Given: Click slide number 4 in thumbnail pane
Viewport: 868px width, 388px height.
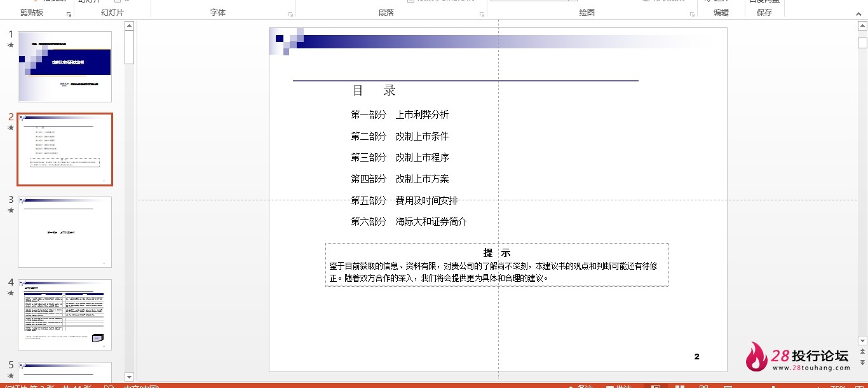Looking at the screenshot, I should 10,282.
